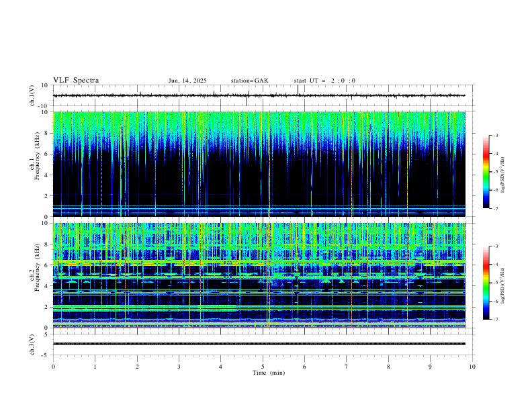The height and width of the screenshot is (411, 532).
Task: Click the time axis tick label '4'
Action: (220, 367)
